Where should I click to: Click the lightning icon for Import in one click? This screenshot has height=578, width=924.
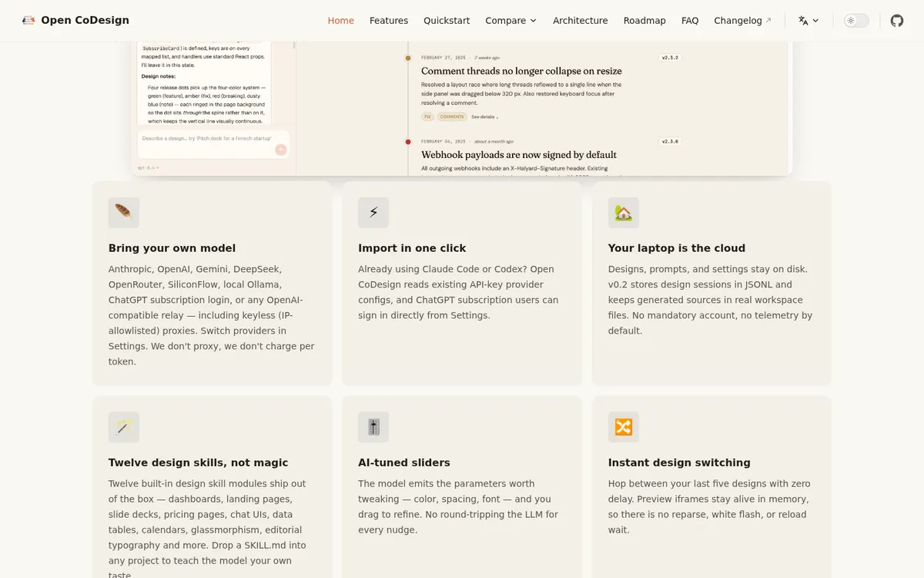point(373,213)
